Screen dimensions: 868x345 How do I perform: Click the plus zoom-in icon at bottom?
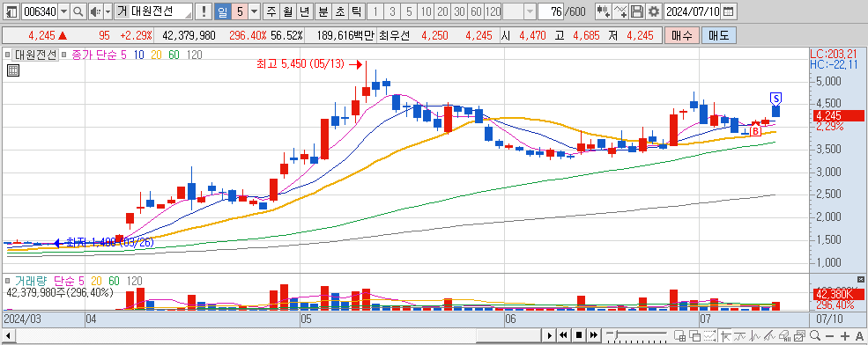pos(845,335)
